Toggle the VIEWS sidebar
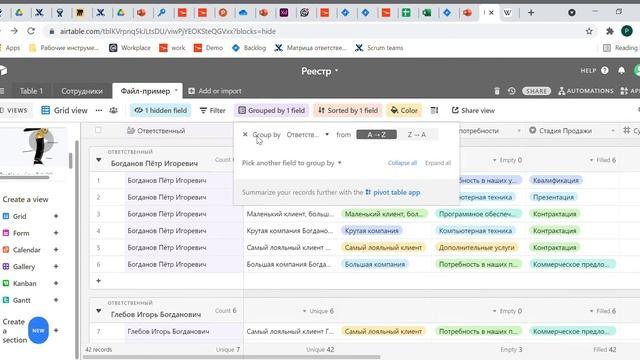This screenshot has width=640, height=360. (x=14, y=110)
